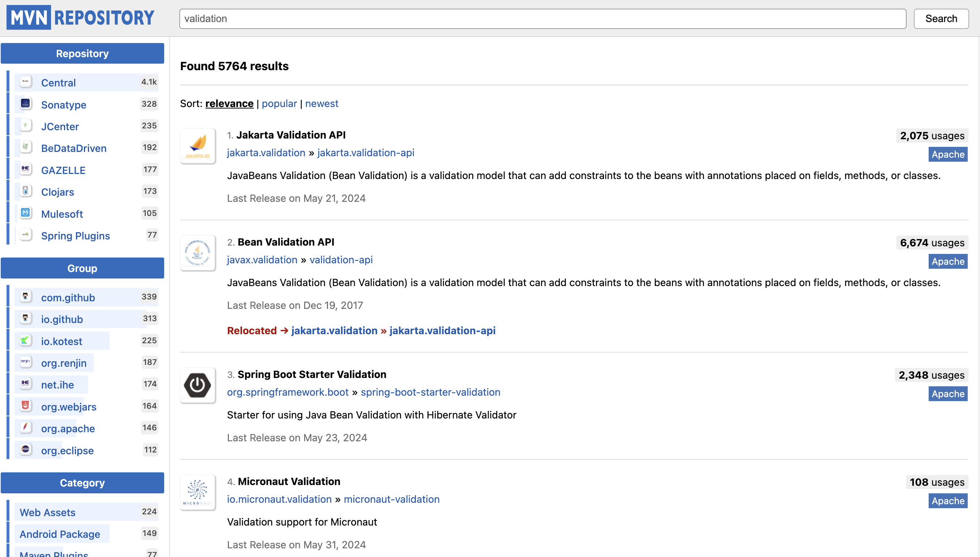This screenshot has width=980, height=557.
Task: Sort results by relevance
Action: pyautogui.click(x=229, y=104)
